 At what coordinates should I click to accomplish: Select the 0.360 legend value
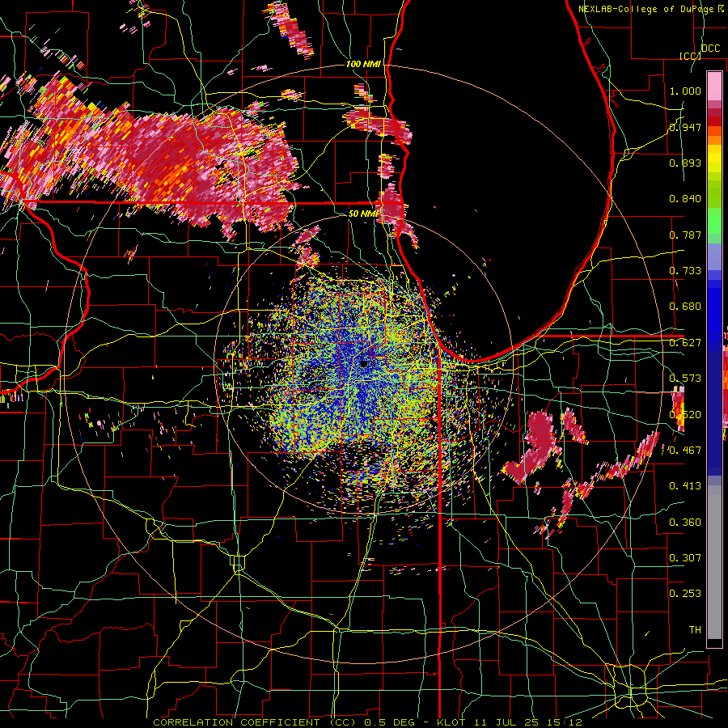pos(685,523)
